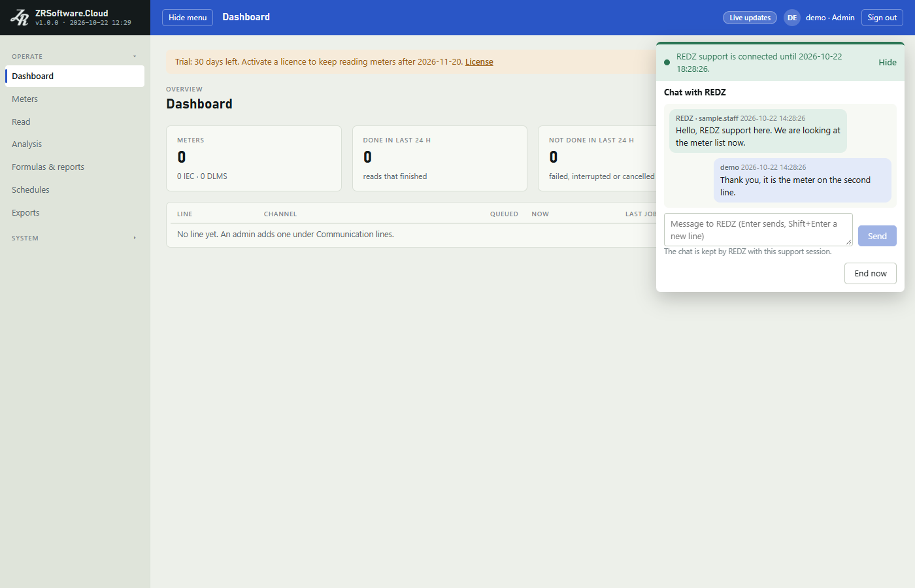Viewport: 915px width, 588px height.
Task: Collapse the OPERATE sidebar section
Action: pyautogui.click(x=75, y=57)
